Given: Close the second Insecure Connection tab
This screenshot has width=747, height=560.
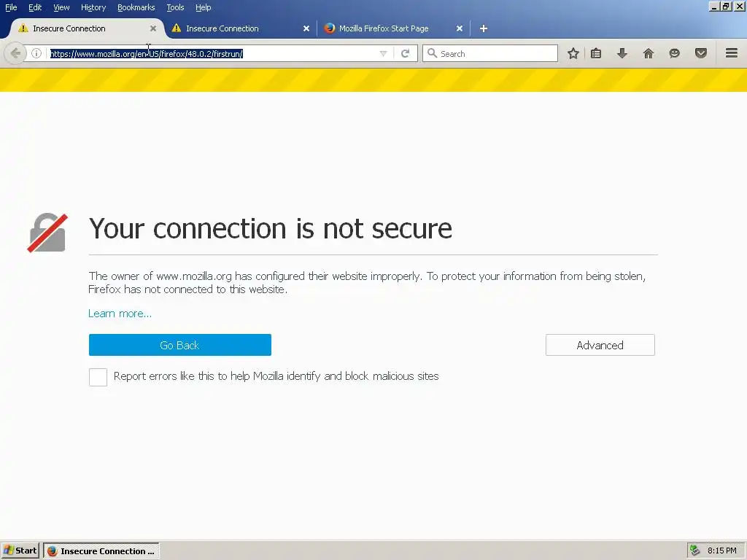Looking at the screenshot, I should coord(306,28).
